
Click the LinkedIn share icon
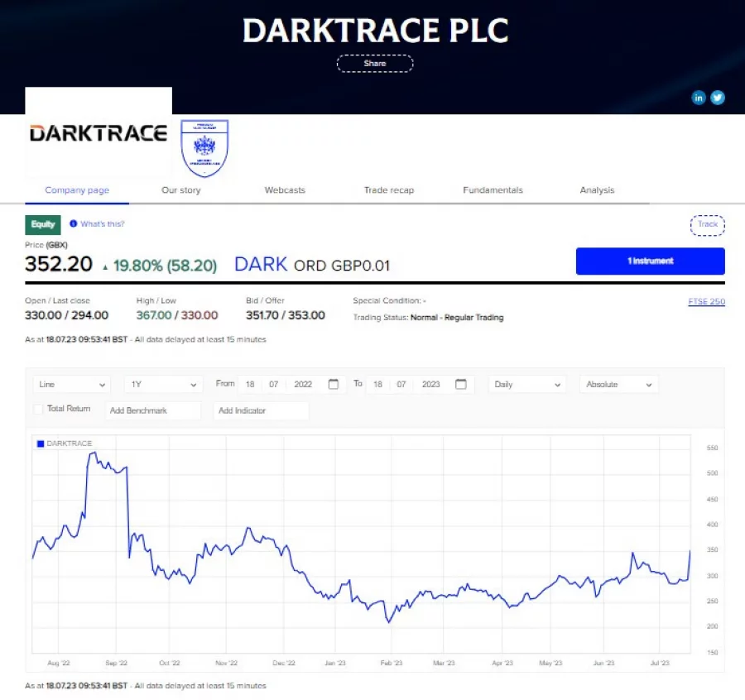[699, 98]
